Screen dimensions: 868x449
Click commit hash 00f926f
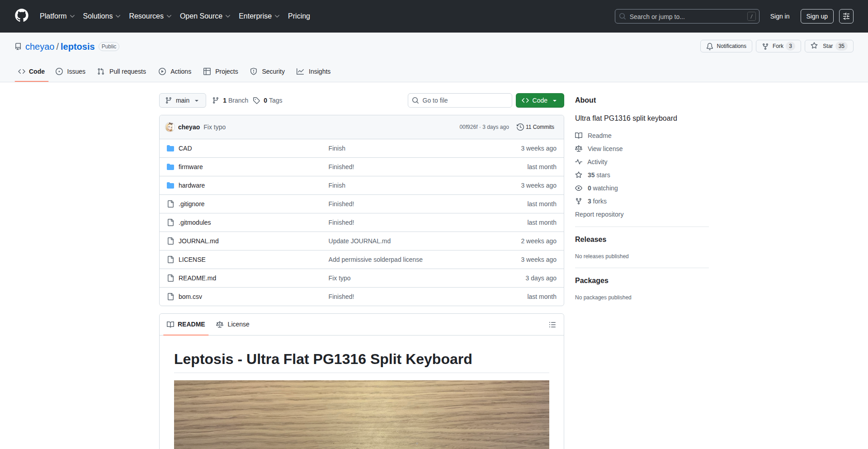click(x=468, y=127)
